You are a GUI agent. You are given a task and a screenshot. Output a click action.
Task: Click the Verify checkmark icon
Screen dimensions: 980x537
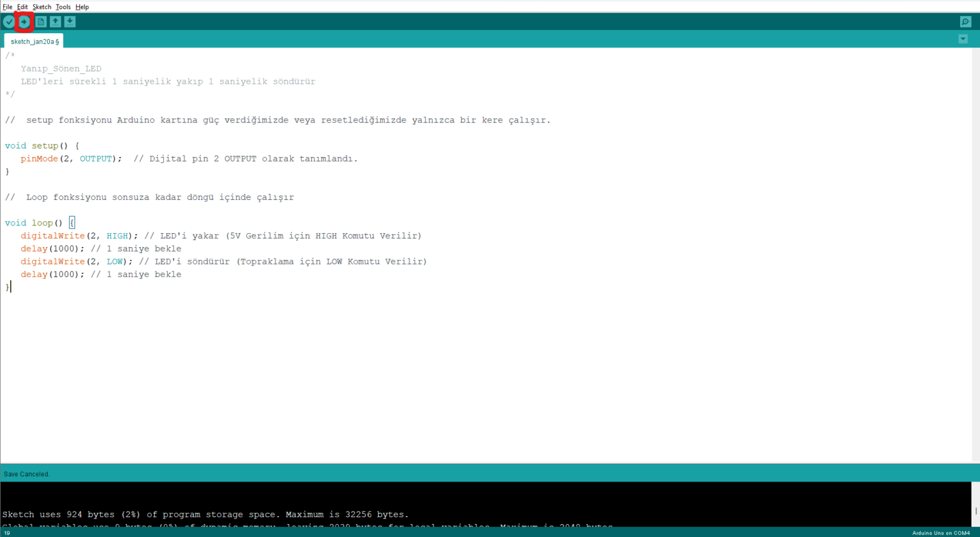click(x=9, y=22)
